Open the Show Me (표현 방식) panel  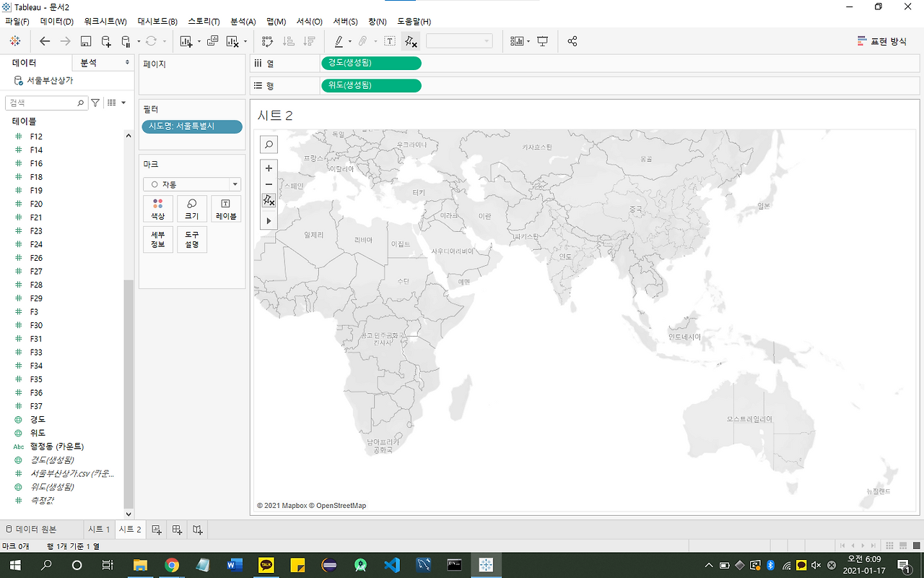tap(881, 41)
